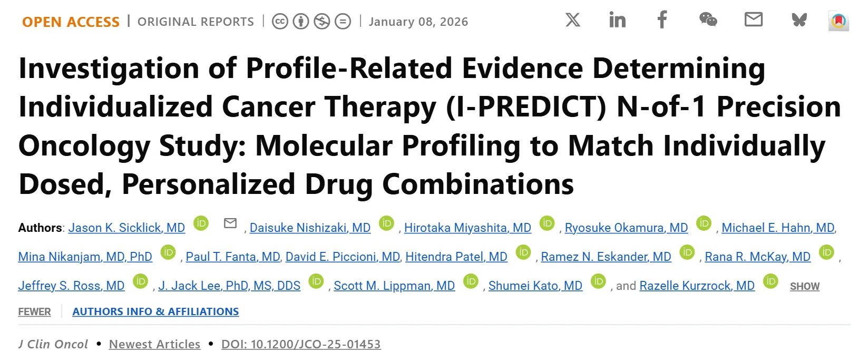Open Hirotaka Miyashita's ORCID icon

[x=547, y=223]
